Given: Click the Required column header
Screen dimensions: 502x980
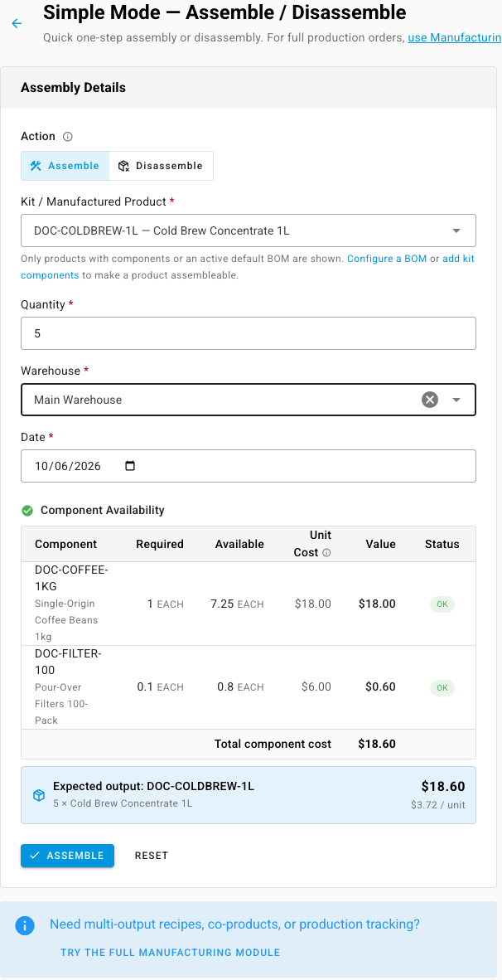Looking at the screenshot, I should click(x=160, y=545).
